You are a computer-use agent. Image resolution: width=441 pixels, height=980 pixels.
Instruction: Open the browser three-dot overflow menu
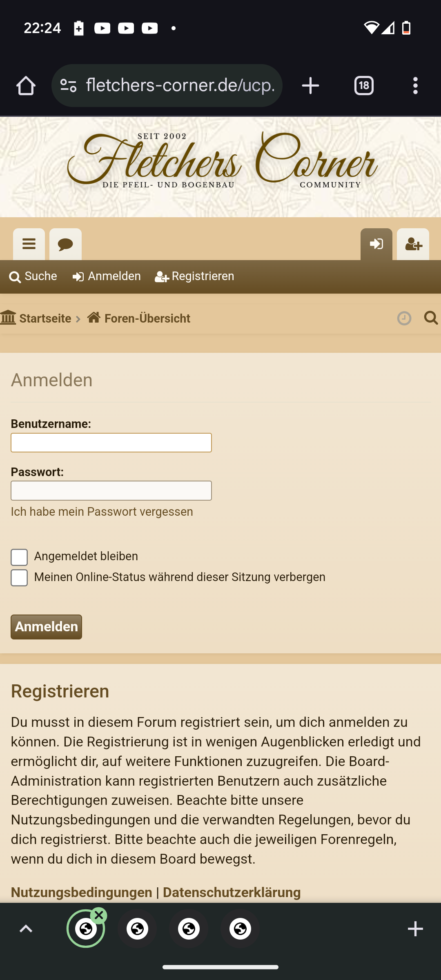pyautogui.click(x=415, y=86)
